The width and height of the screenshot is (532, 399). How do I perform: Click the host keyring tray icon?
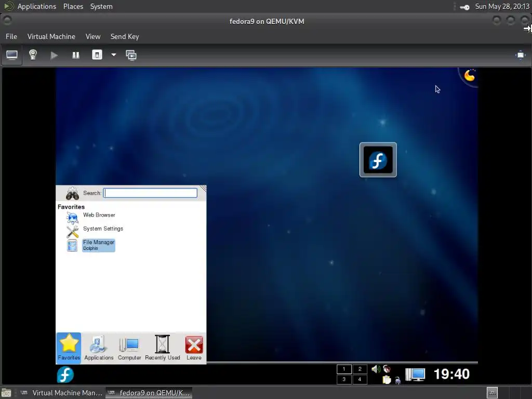point(464,7)
